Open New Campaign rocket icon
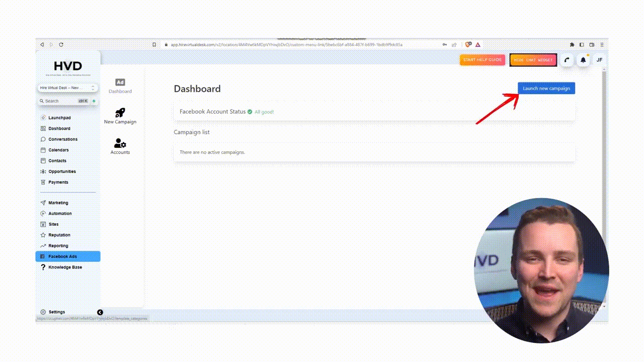Screen dimensions: 644x362 click(x=120, y=113)
